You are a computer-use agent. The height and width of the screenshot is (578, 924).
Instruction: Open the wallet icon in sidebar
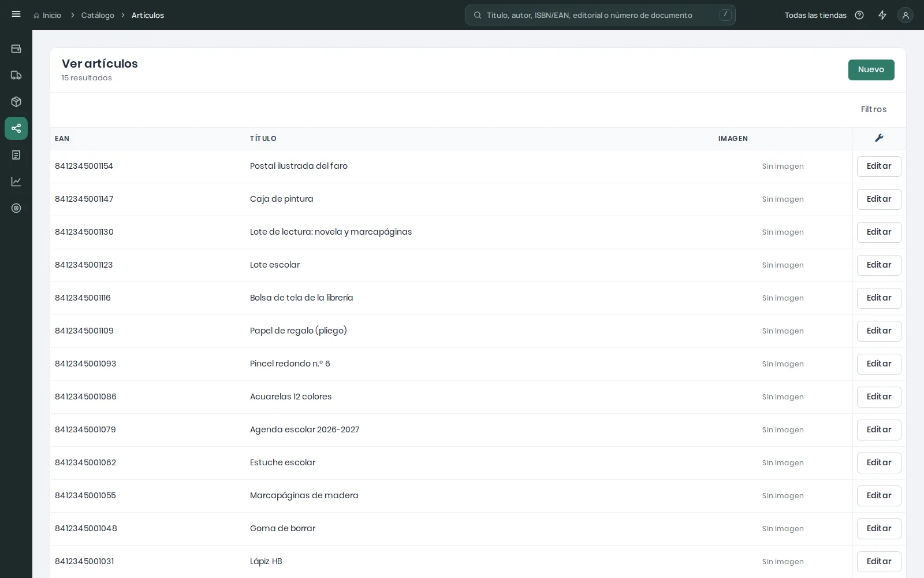(x=16, y=49)
